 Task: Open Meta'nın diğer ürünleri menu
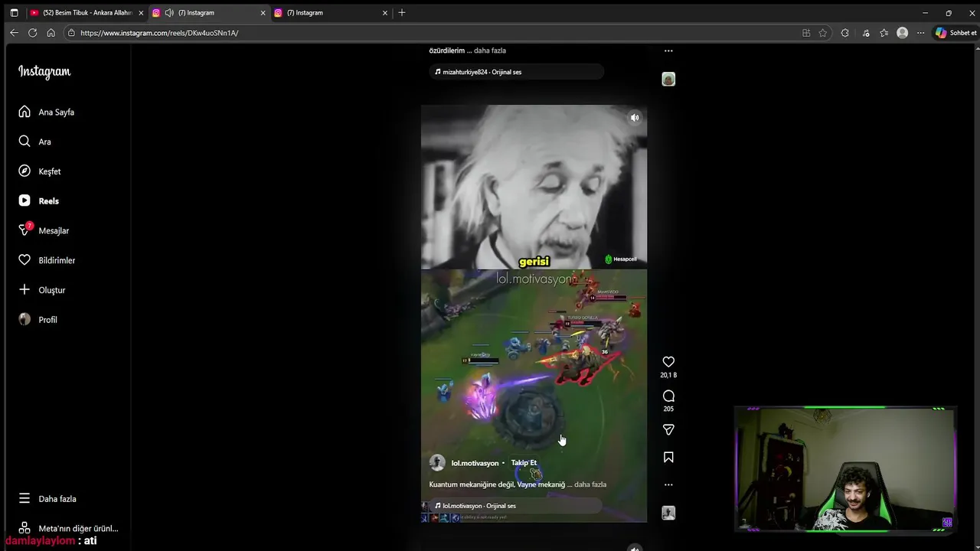pos(69,528)
